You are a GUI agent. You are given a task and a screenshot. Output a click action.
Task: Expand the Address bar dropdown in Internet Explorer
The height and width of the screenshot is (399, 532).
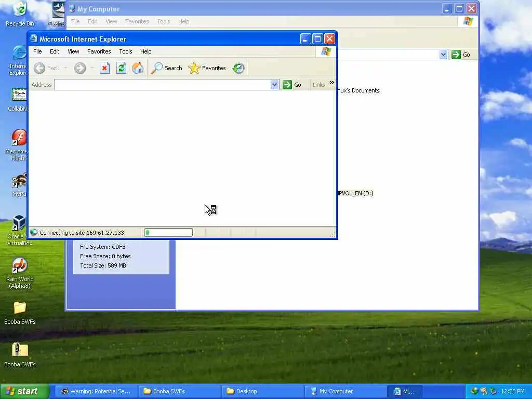(x=274, y=85)
